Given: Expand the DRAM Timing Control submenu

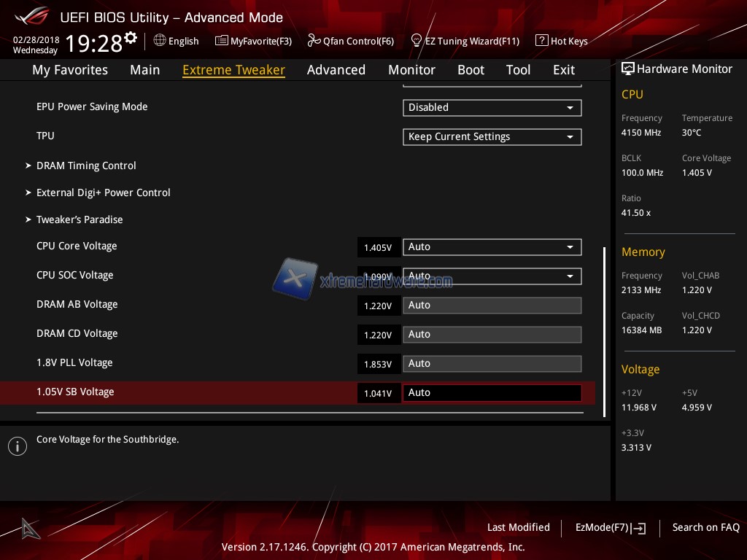Looking at the screenshot, I should (x=86, y=166).
